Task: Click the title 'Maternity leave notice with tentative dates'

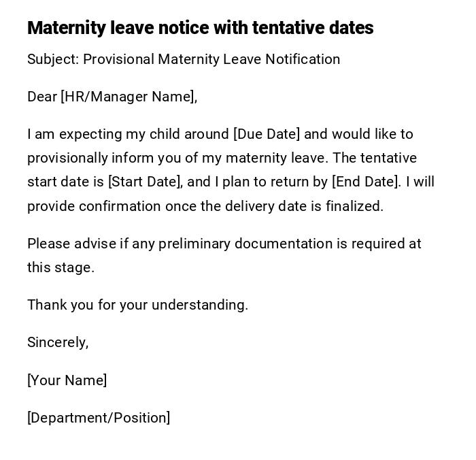Action: coord(200,28)
